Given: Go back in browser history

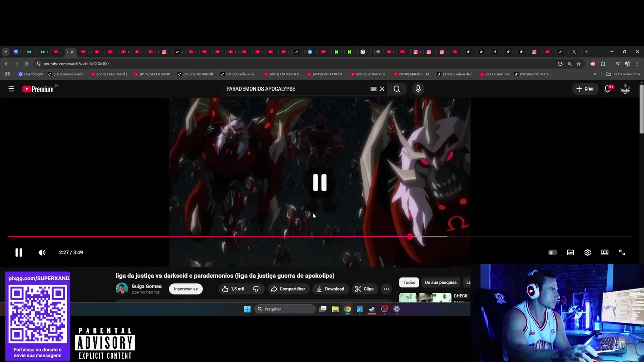Looking at the screenshot, I should 6,64.
